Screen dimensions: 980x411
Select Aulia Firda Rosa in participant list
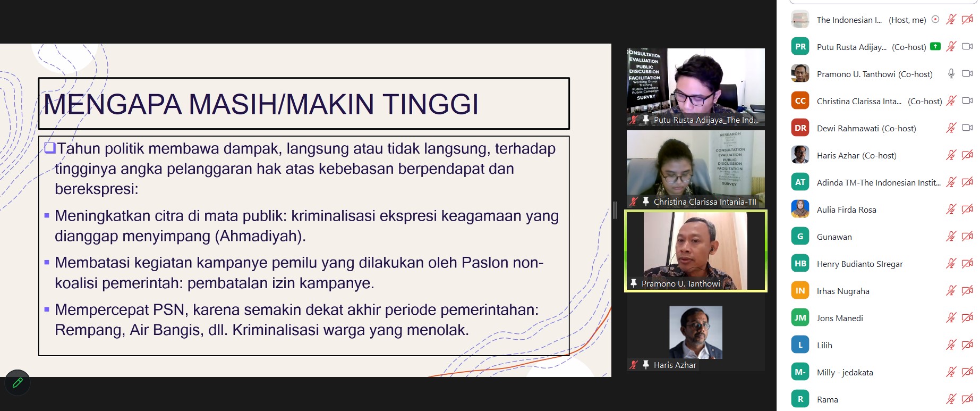pos(846,209)
